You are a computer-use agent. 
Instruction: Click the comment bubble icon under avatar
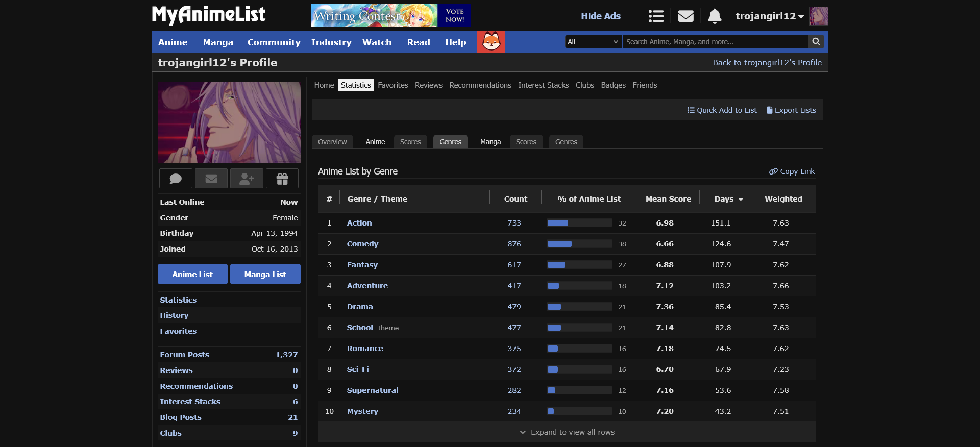point(176,179)
